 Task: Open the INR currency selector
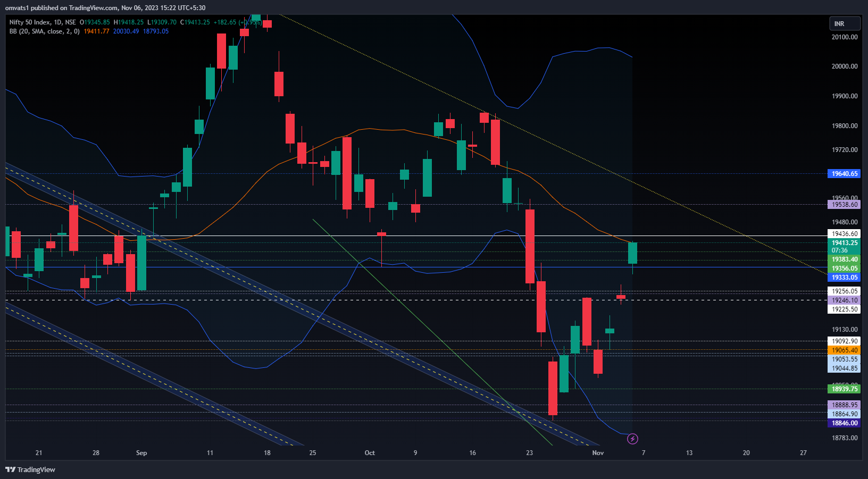pyautogui.click(x=845, y=23)
